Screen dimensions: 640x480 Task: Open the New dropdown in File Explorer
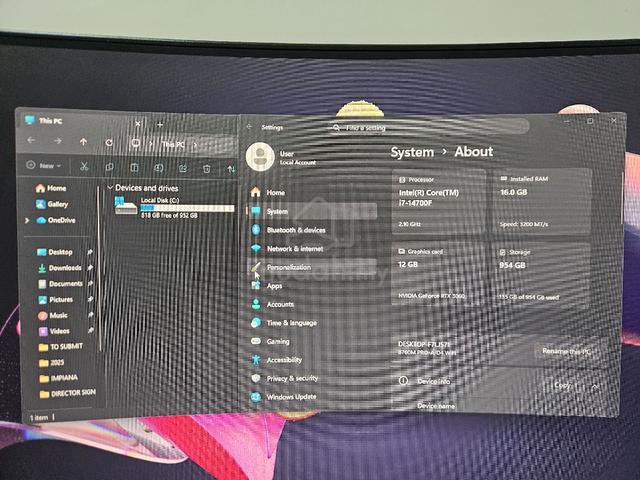point(44,165)
